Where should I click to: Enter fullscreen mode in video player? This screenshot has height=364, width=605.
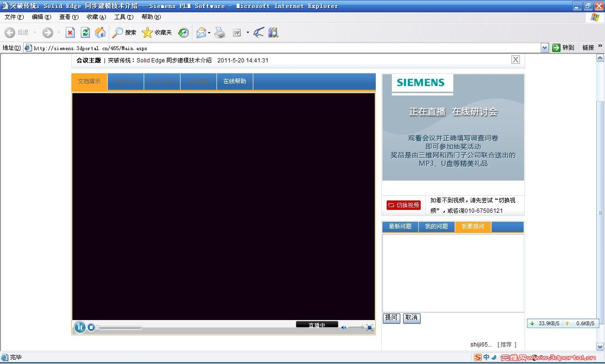(370, 327)
